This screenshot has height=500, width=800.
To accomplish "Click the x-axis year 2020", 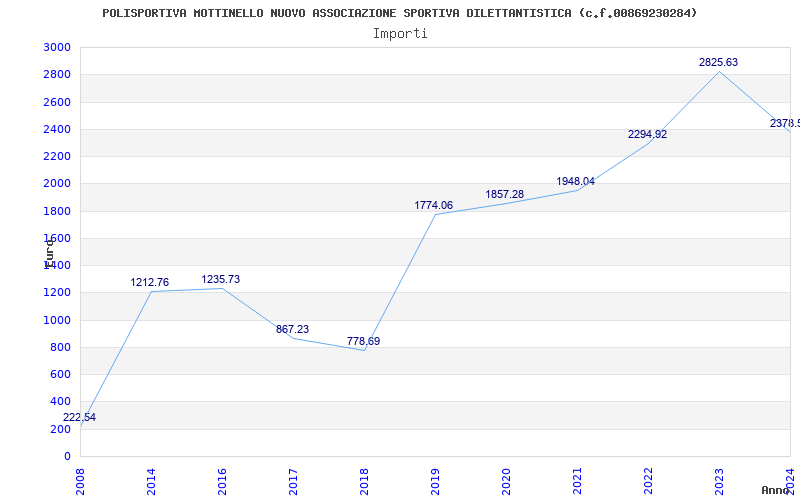I will pos(506,481).
